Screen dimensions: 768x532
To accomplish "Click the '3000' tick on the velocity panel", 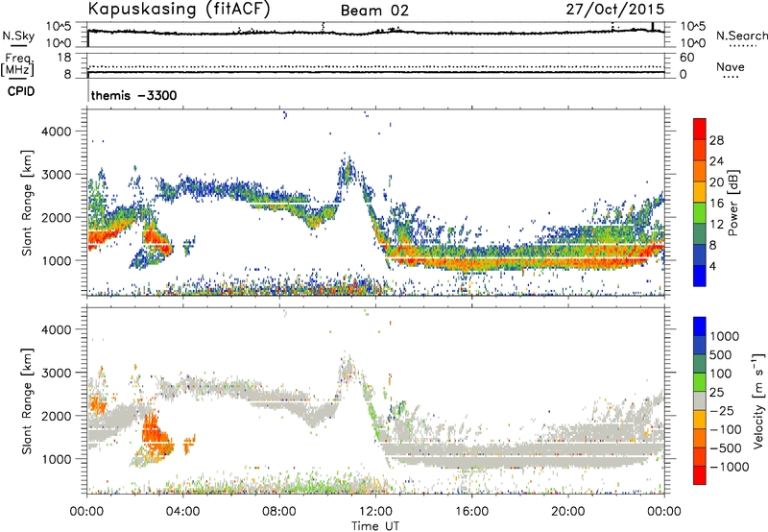I will click(56, 373).
